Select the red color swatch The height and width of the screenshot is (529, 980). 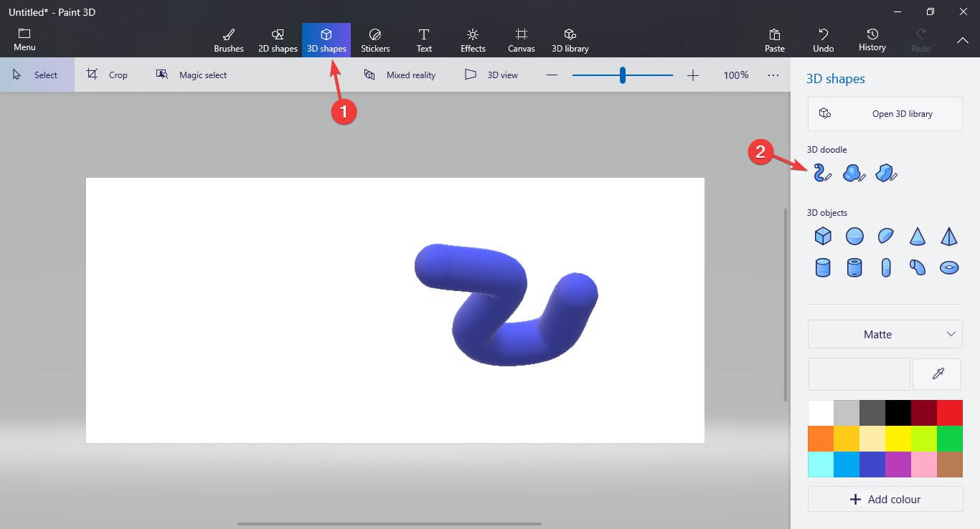coord(948,413)
